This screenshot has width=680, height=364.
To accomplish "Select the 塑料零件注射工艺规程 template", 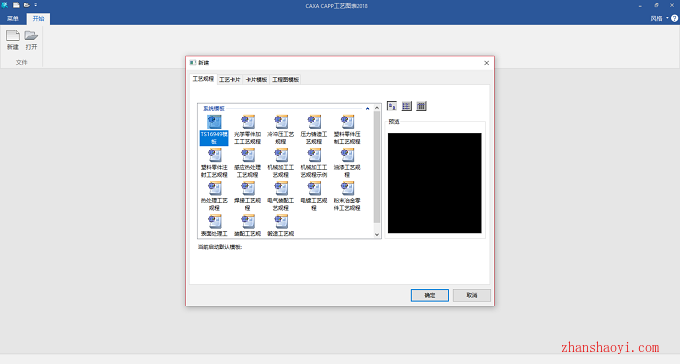I will [214, 163].
